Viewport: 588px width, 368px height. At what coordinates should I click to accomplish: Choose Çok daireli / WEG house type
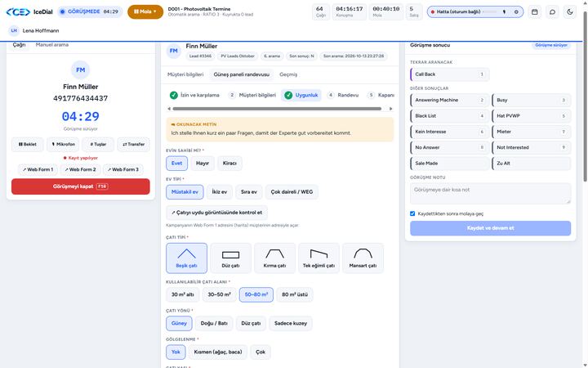click(292, 192)
